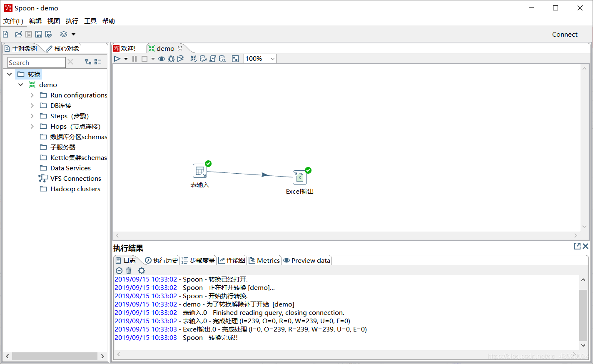Viewport: 593px width, 364px height.
Task: Switch to 步骤度量 results tab
Action: (198, 260)
